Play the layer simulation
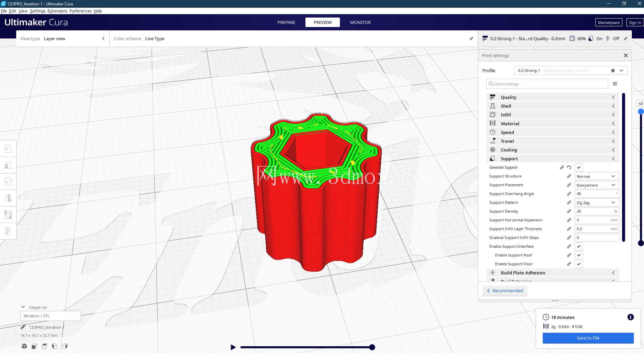Image resolution: width=644 pixels, height=353 pixels. click(x=233, y=347)
